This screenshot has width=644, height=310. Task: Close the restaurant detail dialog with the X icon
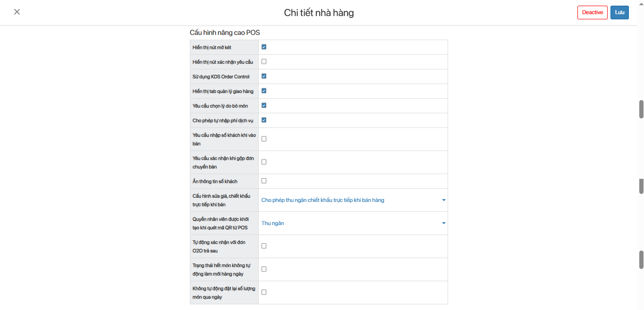coord(17,12)
